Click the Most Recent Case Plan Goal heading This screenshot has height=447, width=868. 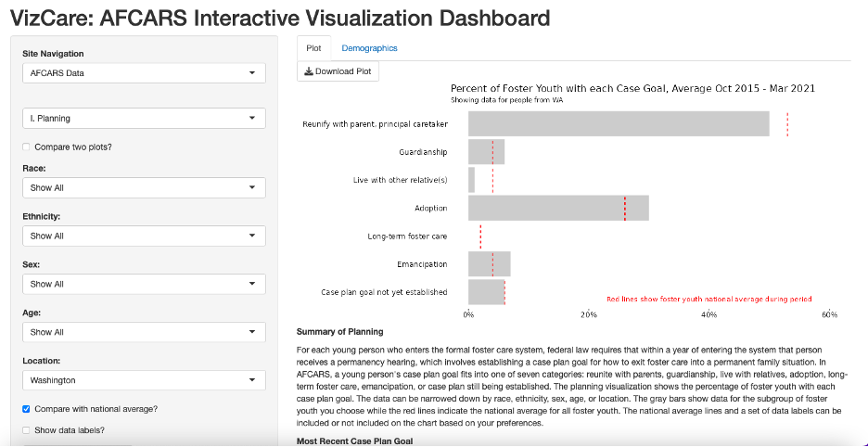pos(355,441)
